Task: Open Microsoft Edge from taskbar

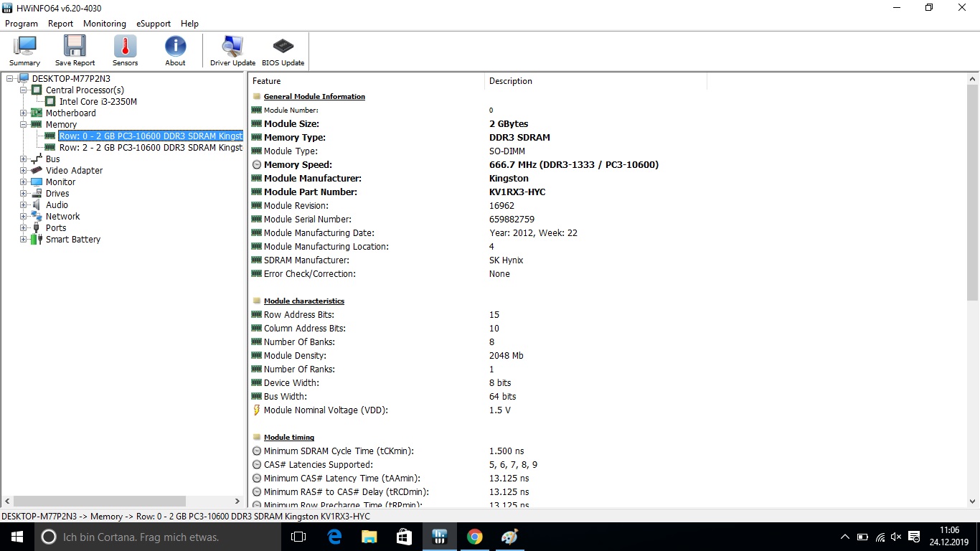Action: [334, 537]
